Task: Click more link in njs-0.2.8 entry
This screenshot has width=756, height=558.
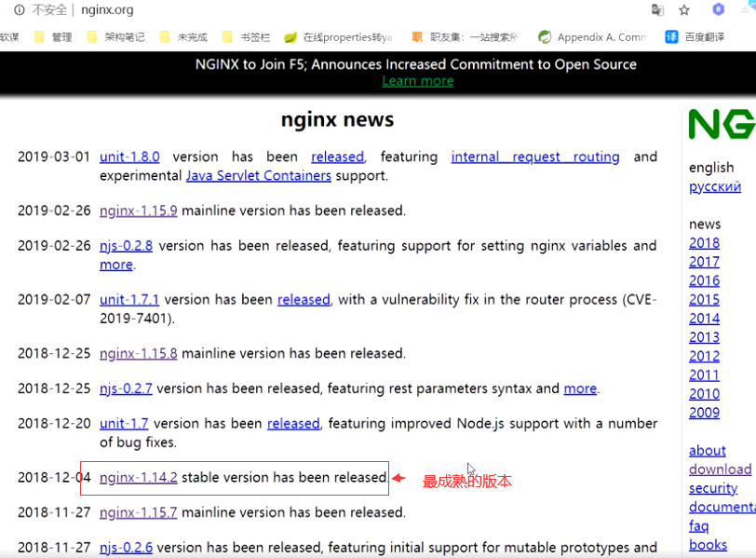Action: (116, 265)
